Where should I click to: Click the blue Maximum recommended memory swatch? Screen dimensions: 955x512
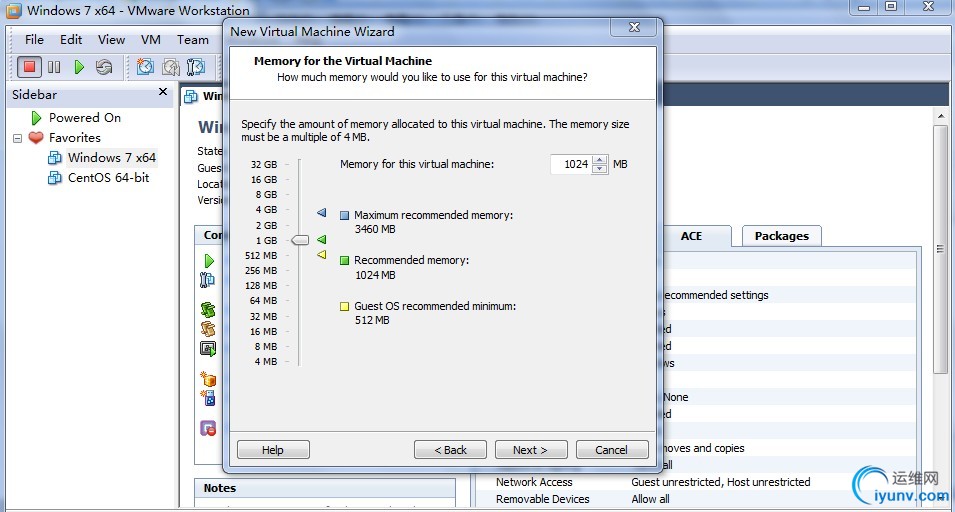pyautogui.click(x=345, y=216)
